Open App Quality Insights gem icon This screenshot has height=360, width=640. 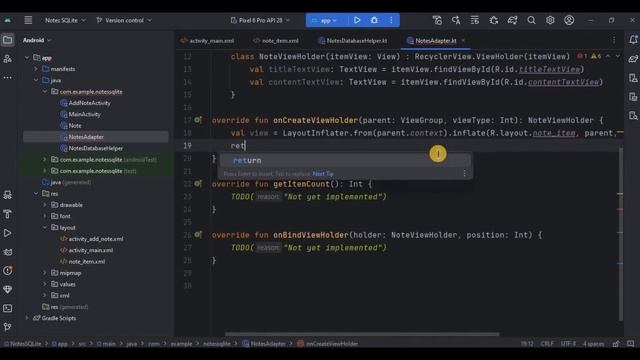(x=7, y=289)
